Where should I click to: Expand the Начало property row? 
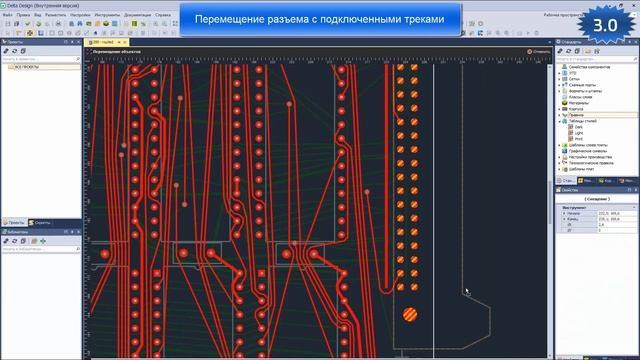pyautogui.click(x=564, y=213)
